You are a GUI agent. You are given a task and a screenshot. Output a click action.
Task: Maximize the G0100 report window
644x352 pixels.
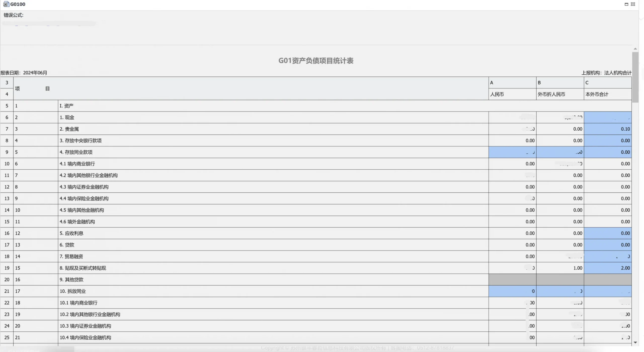[x=626, y=4]
